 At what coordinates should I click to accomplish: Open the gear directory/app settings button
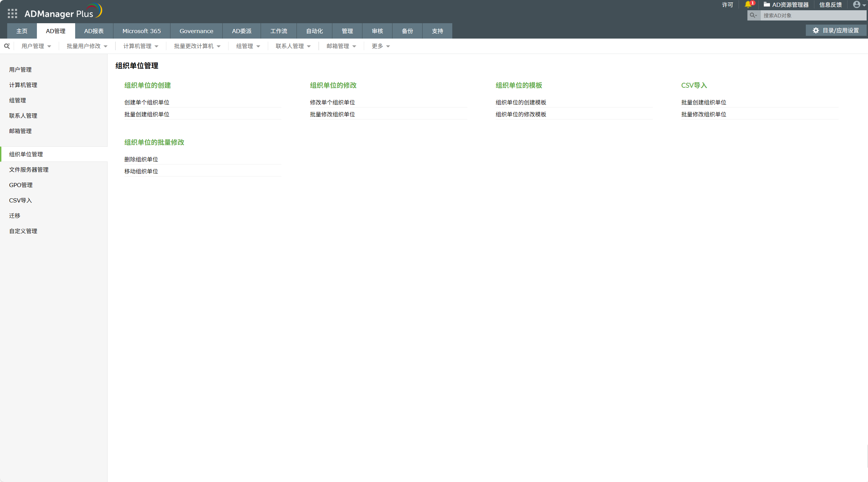coord(836,30)
